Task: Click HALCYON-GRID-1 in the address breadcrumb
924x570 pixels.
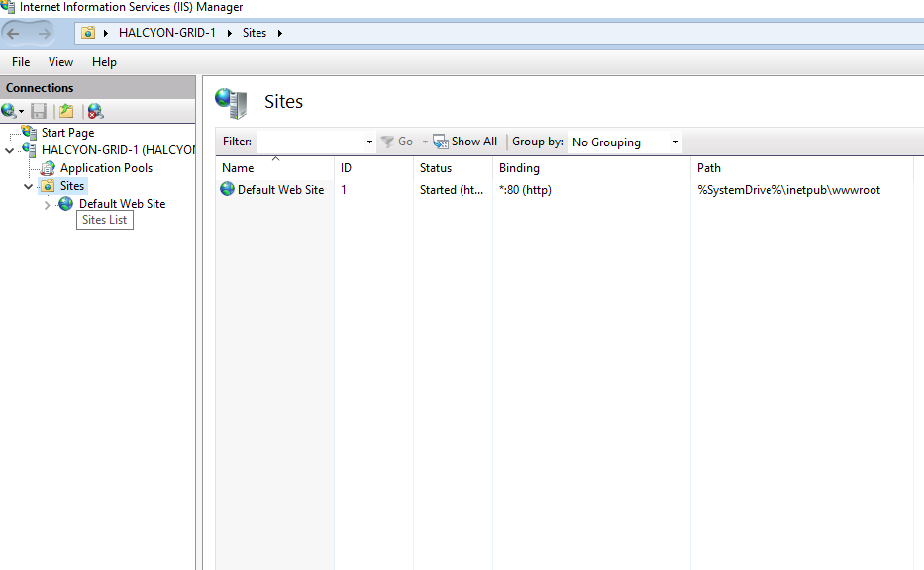Action: coord(167,33)
